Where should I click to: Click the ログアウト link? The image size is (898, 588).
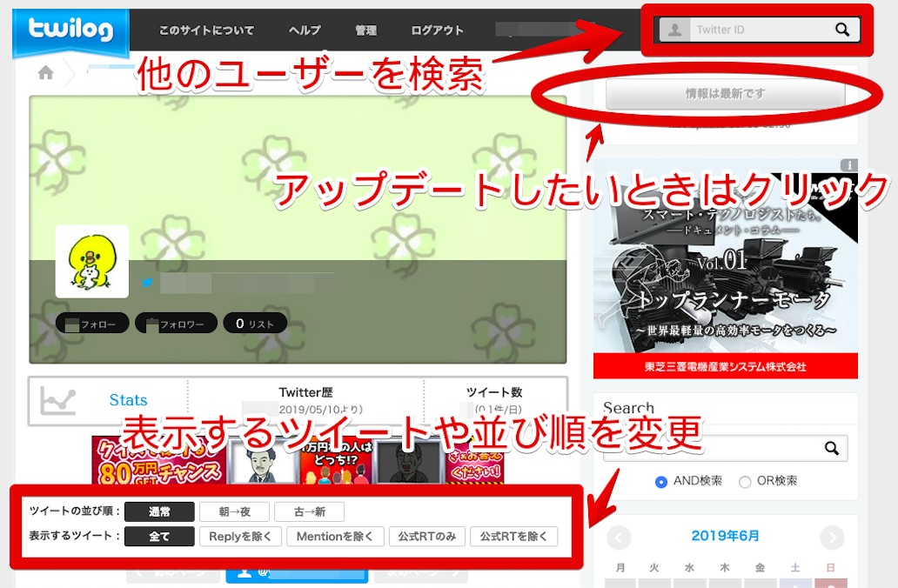pos(437,30)
